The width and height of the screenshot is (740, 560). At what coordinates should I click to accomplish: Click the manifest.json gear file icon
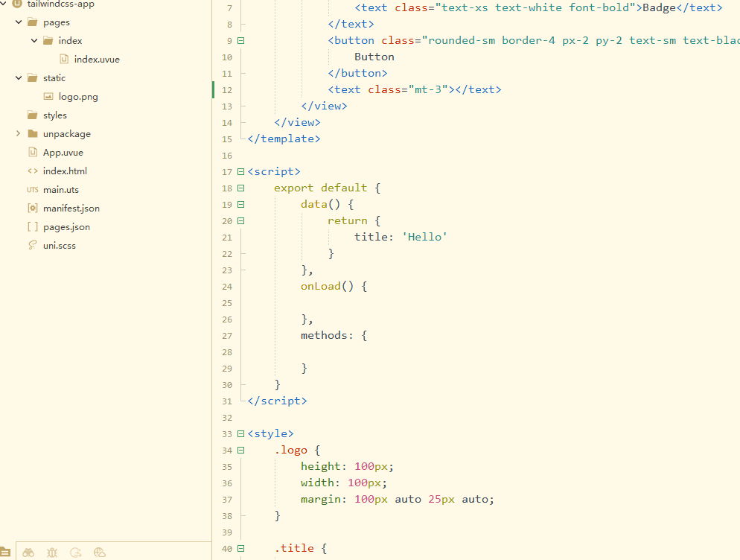pos(32,209)
